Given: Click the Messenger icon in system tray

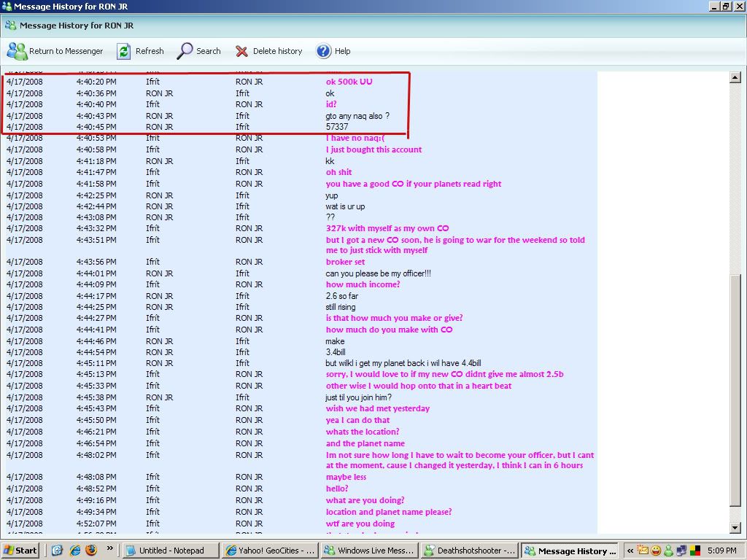Looking at the screenshot, I should (668, 551).
